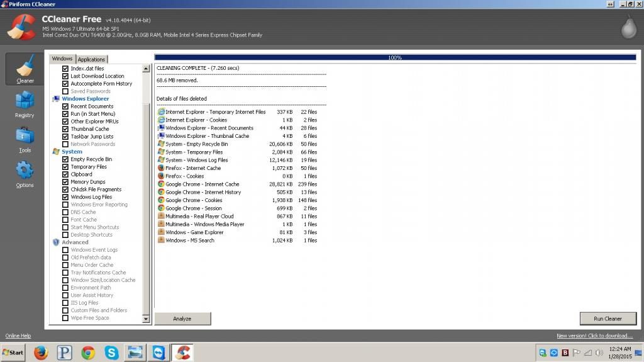The image size is (644, 362).
Task: Enable Wipe Free Space checkbox
Action: [x=65, y=318]
